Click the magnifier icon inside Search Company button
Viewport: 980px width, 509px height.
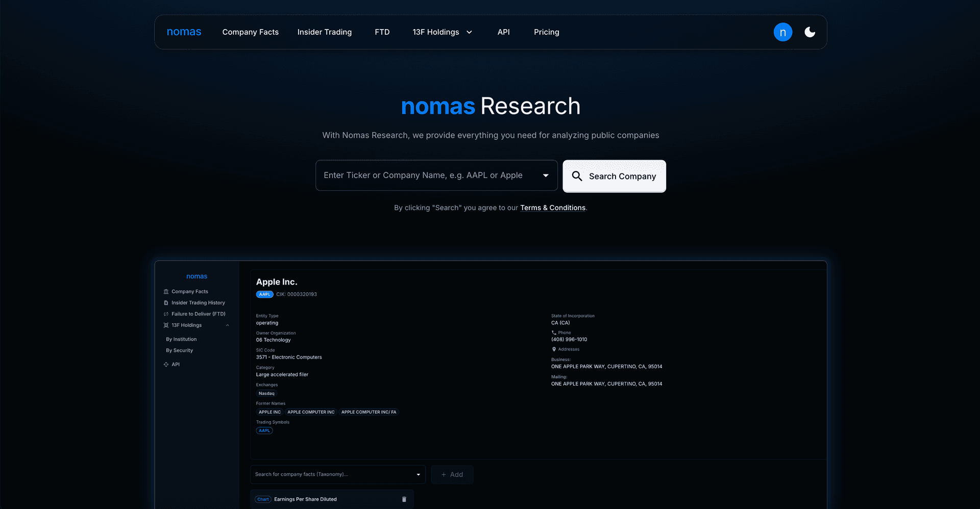coord(577,176)
